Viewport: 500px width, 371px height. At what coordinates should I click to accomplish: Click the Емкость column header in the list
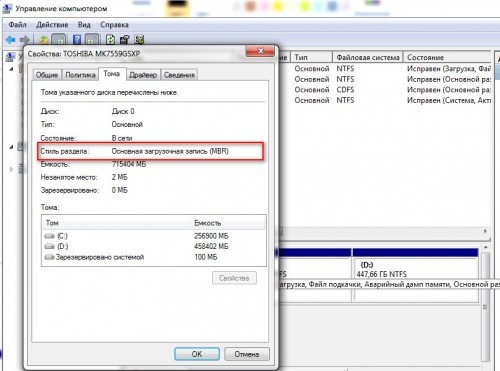[228, 223]
